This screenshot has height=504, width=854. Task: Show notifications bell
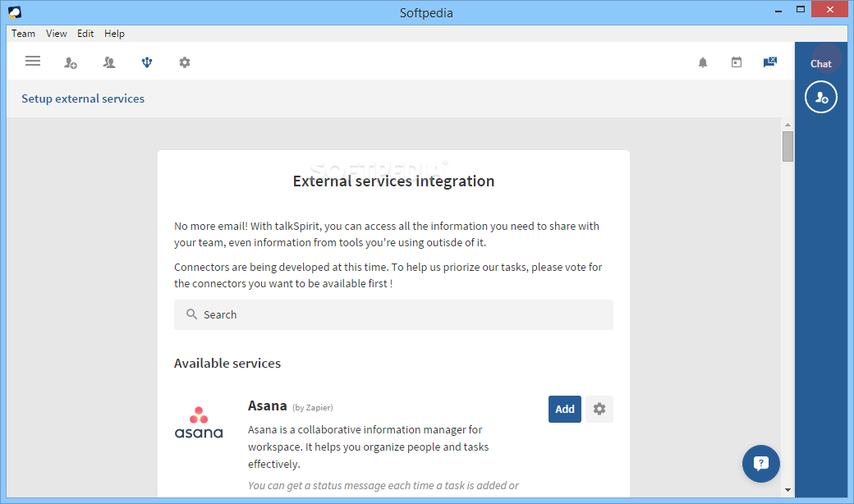click(x=703, y=62)
